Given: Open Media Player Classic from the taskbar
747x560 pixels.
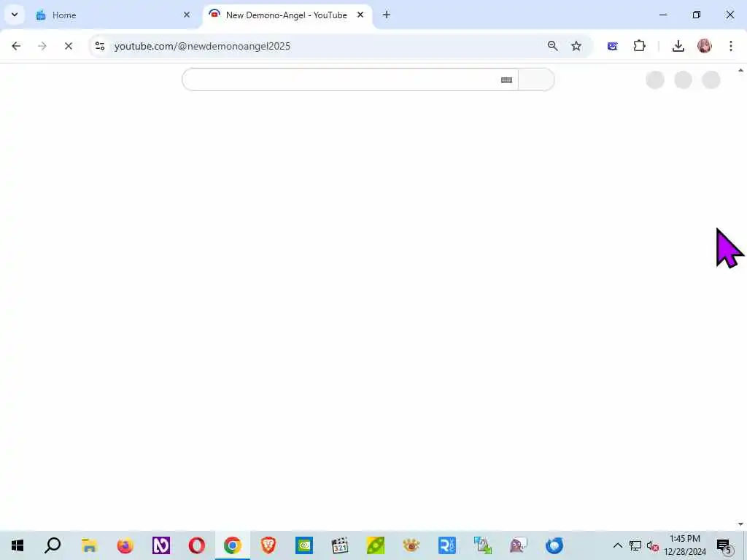Looking at the screenshot, I should point(340,545).
